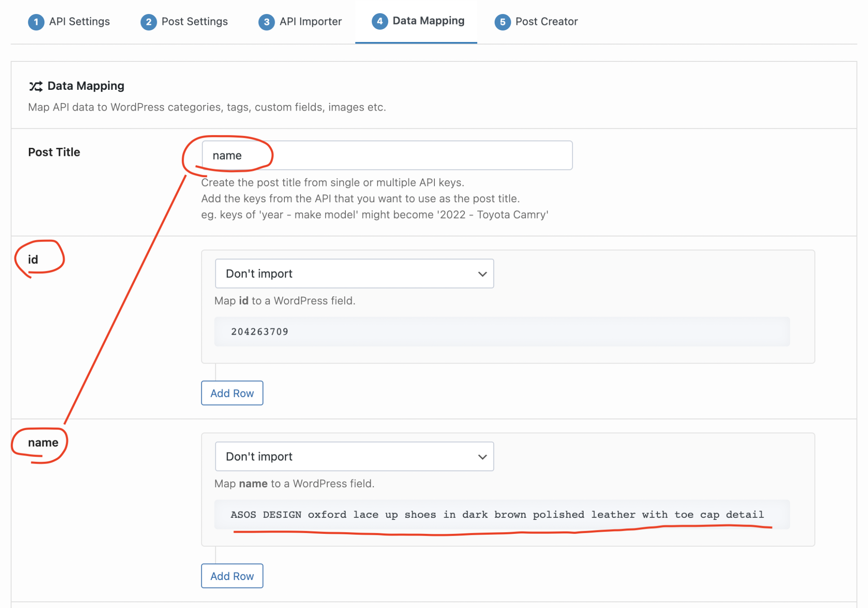Screen dimensions: 868x608
Task: Click the ASOS DESIGN sample value box
Action: point(502,515)
